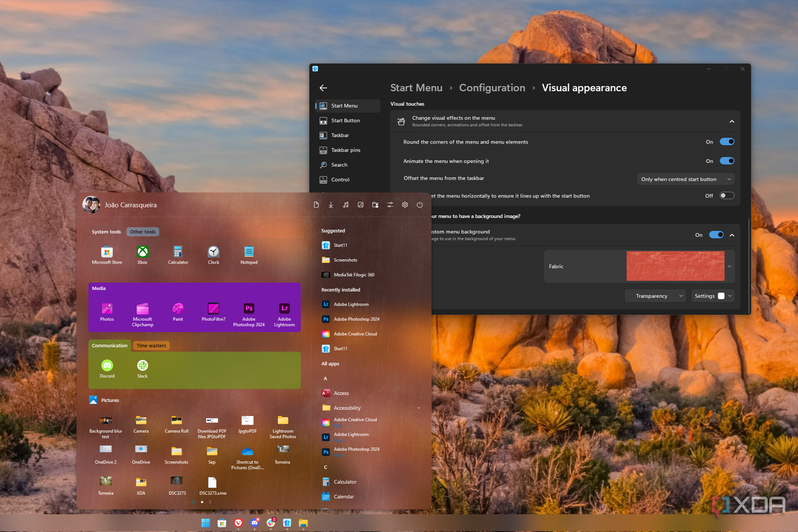Viewport: 798px width, 532px height.
Task: Open Music icon in start menu header
Action: (346, 205)
